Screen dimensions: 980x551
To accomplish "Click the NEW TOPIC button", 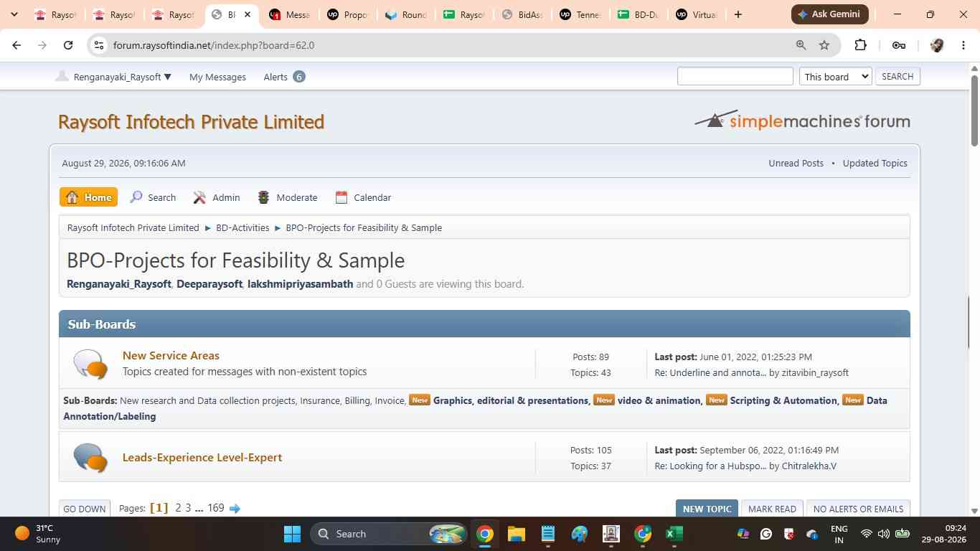I will pyautogui.click(x=707, y=509).
